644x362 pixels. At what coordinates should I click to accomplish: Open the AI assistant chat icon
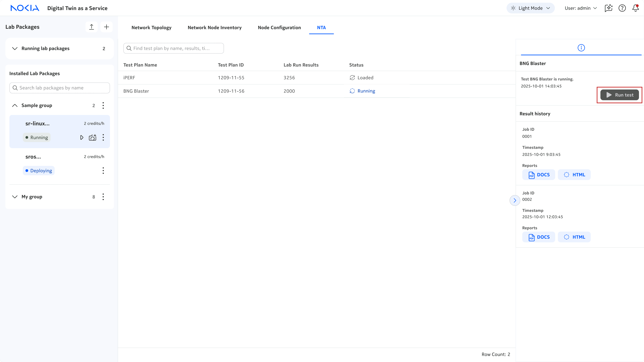click(608, 8)
